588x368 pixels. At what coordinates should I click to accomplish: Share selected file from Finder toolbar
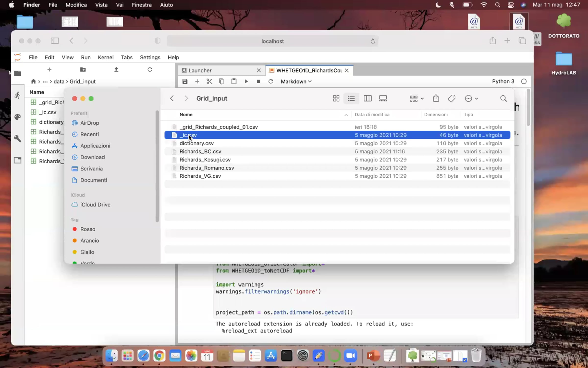[x=436, y=98]
